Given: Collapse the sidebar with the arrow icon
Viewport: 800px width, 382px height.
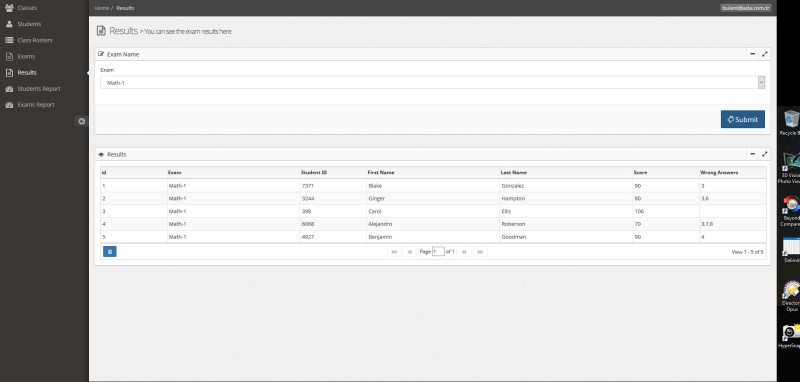Looking at the screenshot, I should (x=81, y=121).
